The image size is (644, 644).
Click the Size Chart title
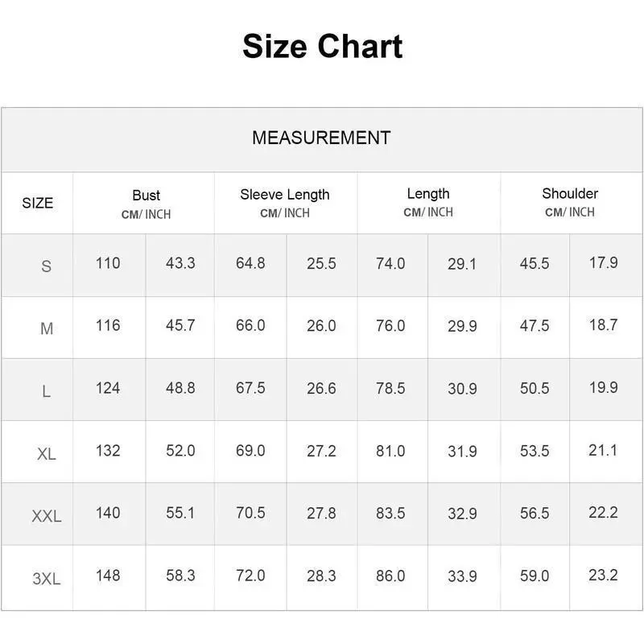click(322, 47)
